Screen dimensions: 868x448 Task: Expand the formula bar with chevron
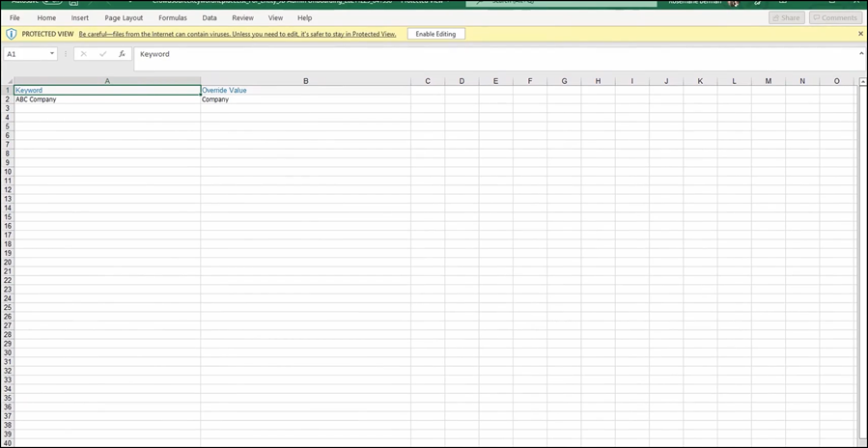click(859, 54)
